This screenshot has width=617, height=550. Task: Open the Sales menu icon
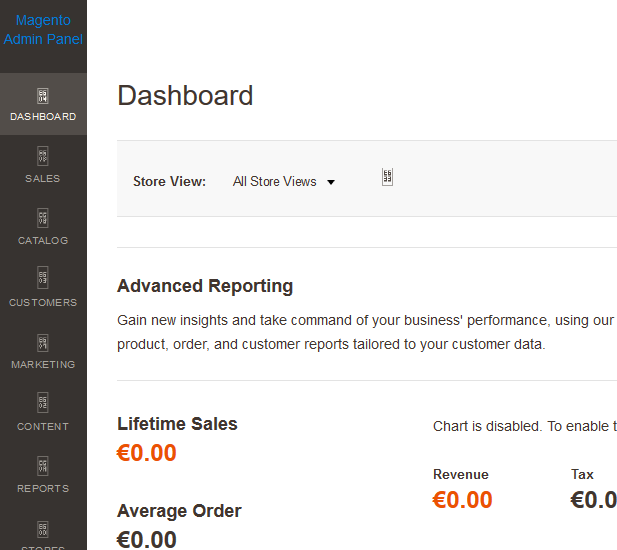(x=43, y=157)
